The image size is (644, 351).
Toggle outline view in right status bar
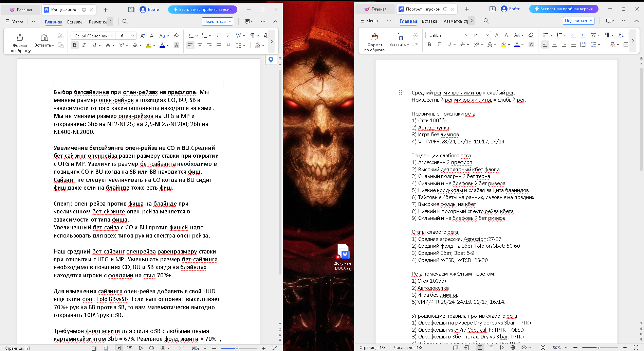click(x=491, y=347)
